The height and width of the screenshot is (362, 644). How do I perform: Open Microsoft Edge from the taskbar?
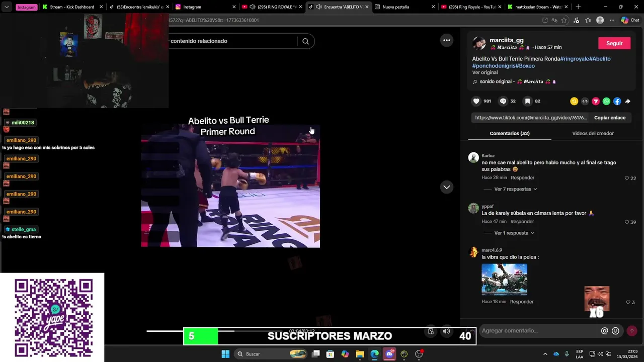(374, 354)
